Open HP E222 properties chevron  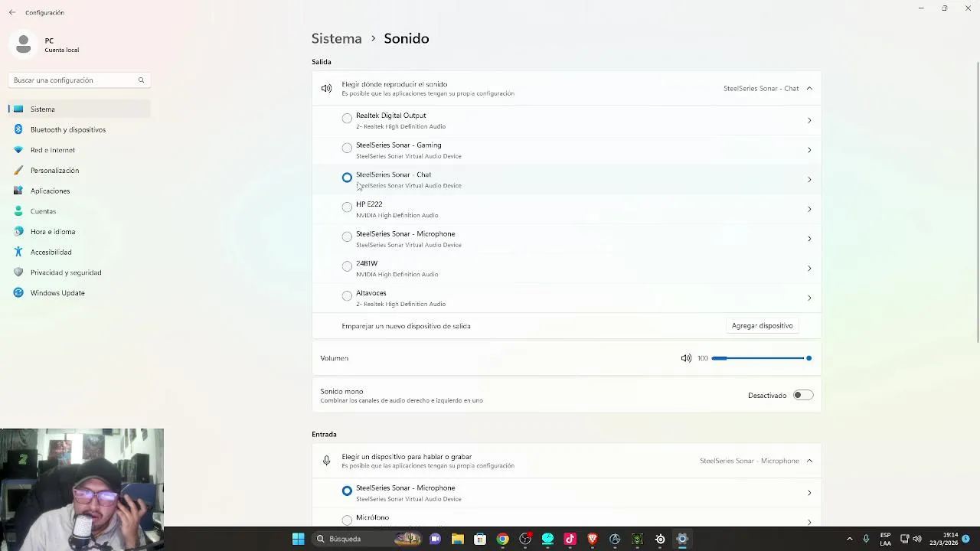[809, 209]
